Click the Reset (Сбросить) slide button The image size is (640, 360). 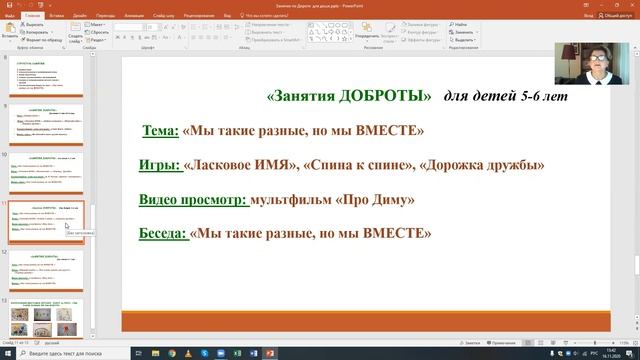click(x=97, y=32)
